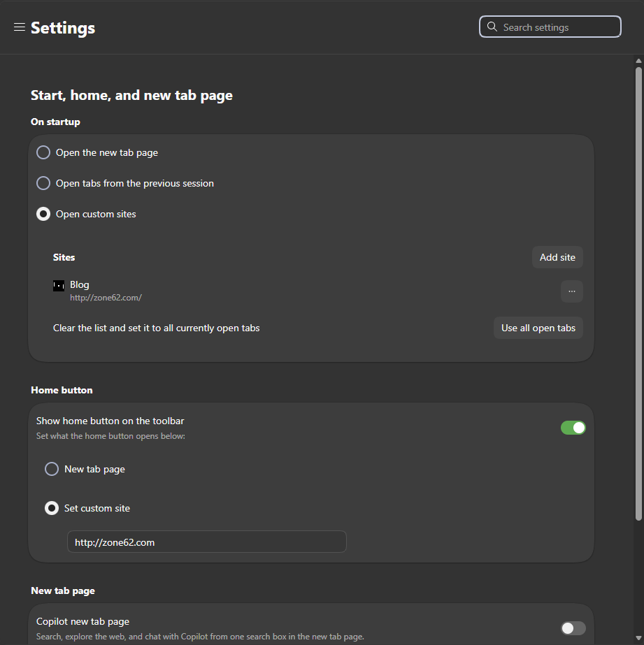The height and width of the screenshot is (645, 644).
Task: Click the Blog site favicon
Action: [59, 286]
